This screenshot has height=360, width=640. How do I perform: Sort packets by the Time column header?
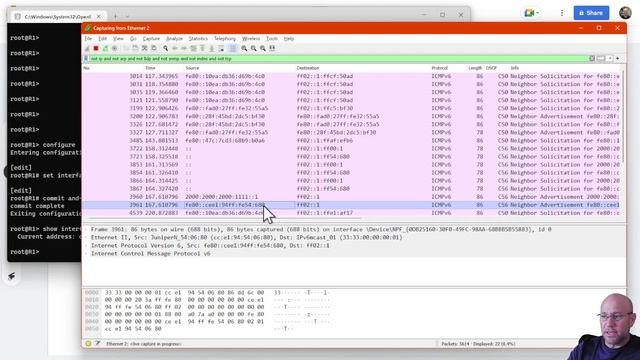click(150, 68)
